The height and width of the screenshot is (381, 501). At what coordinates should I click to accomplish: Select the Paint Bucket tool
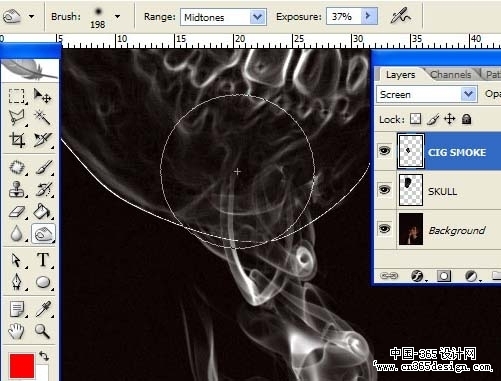pyautogui.click(x=43, y=211)
